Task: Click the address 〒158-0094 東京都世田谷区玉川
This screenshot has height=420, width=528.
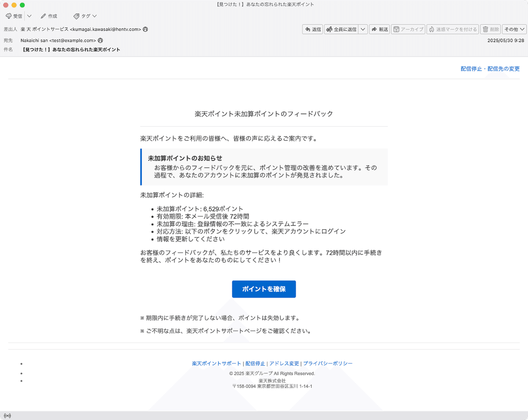Action: (x=272, y=386)
